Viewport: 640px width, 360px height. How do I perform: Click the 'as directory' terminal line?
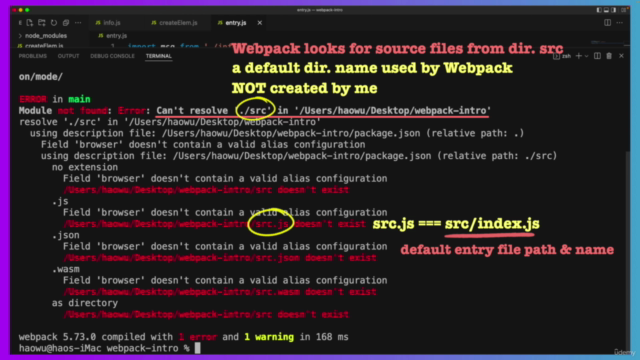pyautogui.click(x=85, y=303)
